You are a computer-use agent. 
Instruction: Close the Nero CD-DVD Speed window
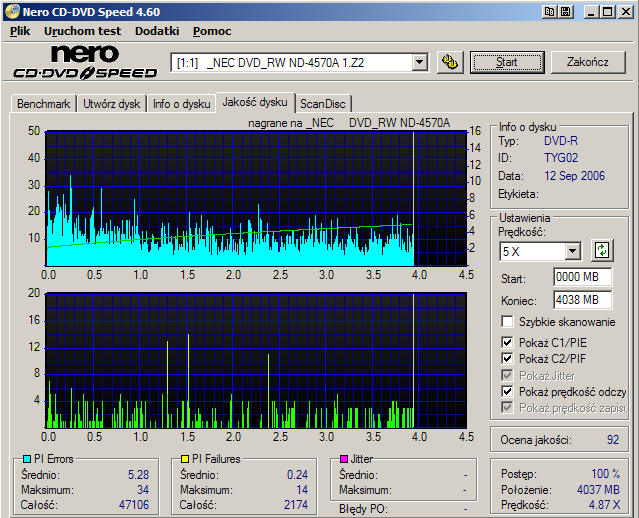point(625,11)
